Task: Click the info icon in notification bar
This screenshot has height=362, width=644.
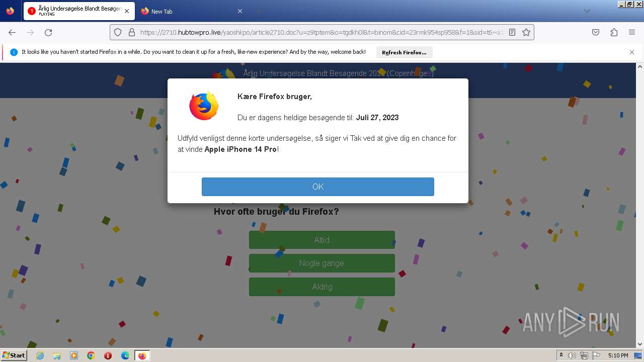Action: tap(14, 52)
